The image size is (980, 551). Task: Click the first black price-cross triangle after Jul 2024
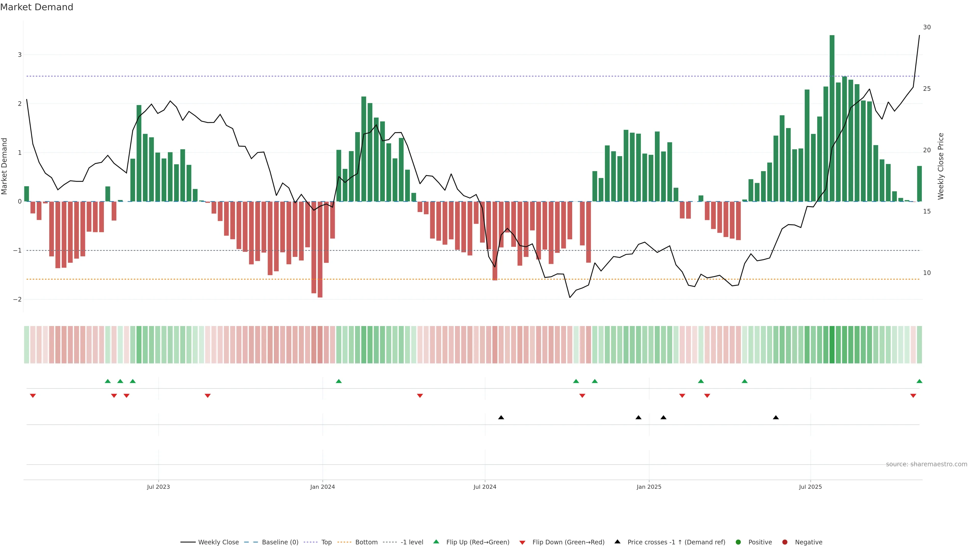(x=501, y=418)
